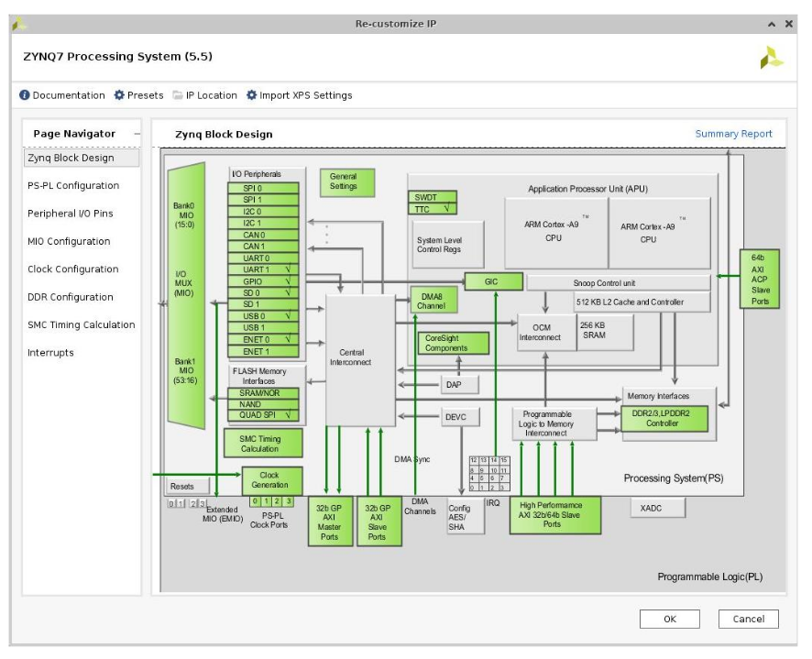Select the I2C 0 peripheral block
The image size is (812, 659).
(x=263, y=212)
